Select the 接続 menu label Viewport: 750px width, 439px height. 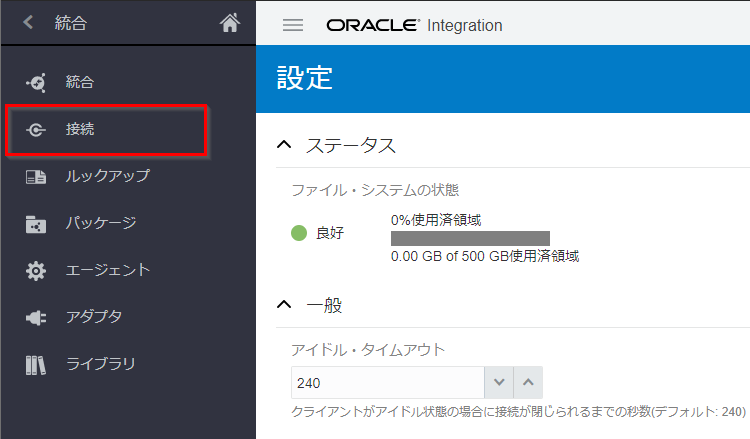tap(80, 130)
